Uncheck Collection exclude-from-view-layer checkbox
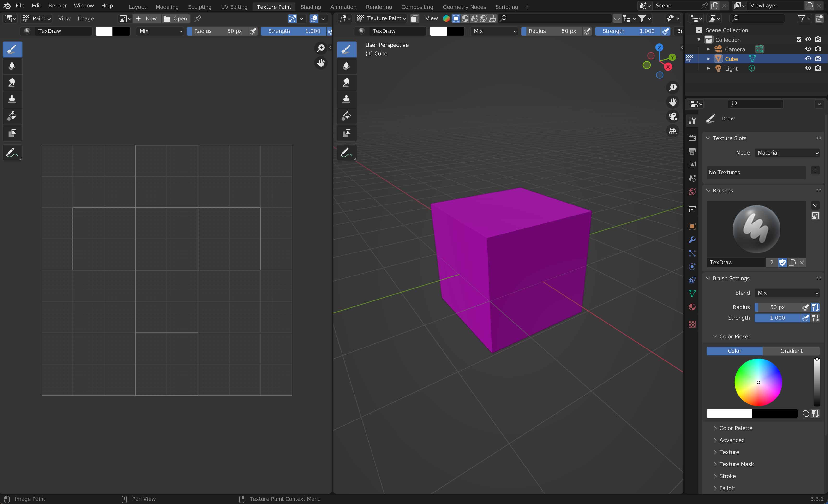The image size is (828, 504). pyautogui.click(x=799, y=40)
